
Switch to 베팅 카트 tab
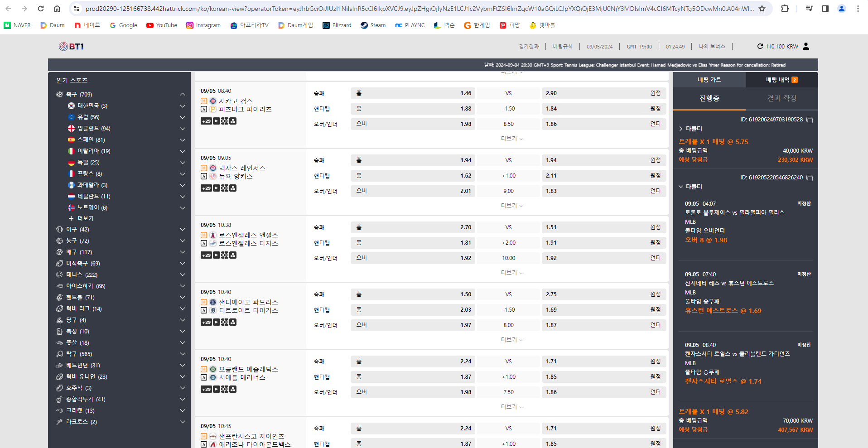point(709,80)
